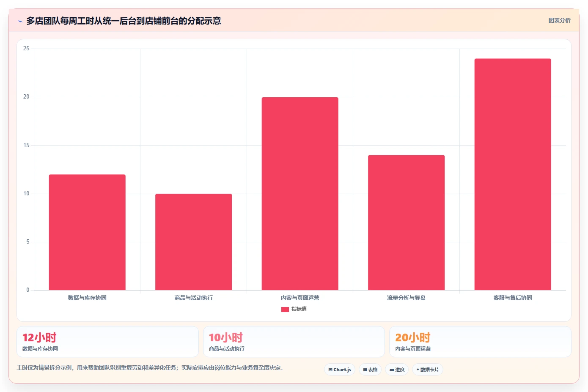Toggle the 指标值 legend color swatch
Viewport: 588px width, 392px height.
coord(285,310)
